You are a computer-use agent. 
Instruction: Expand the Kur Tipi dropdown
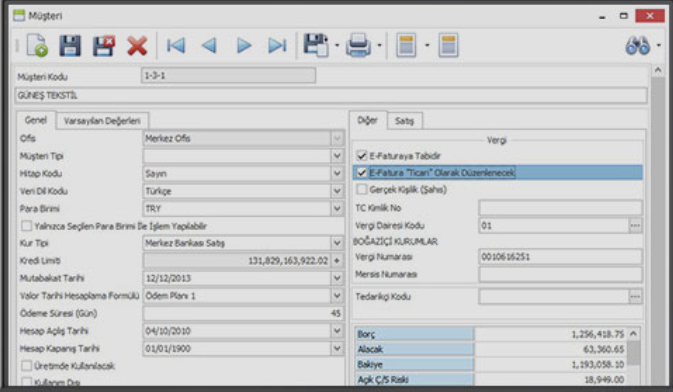[337, 243]
